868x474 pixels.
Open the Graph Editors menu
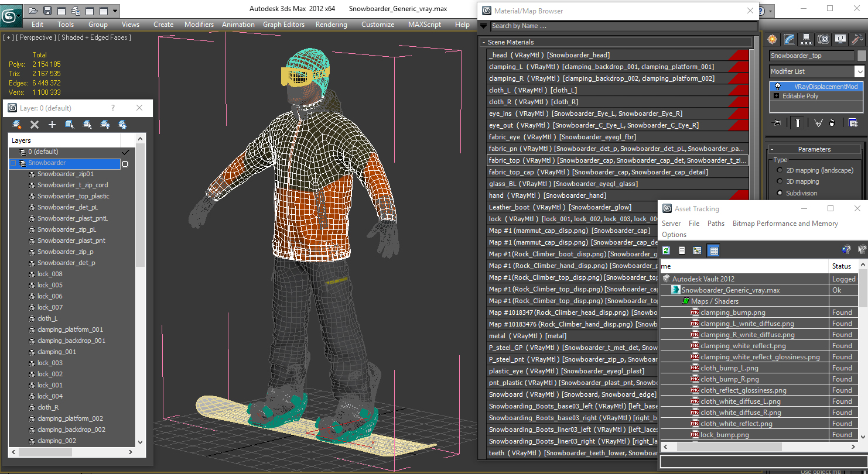(284, 25)
